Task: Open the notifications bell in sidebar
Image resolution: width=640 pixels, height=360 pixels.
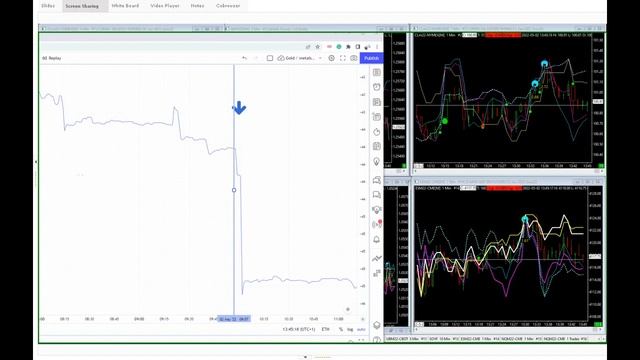Action: pyautogui.click(x=377, y=239)
